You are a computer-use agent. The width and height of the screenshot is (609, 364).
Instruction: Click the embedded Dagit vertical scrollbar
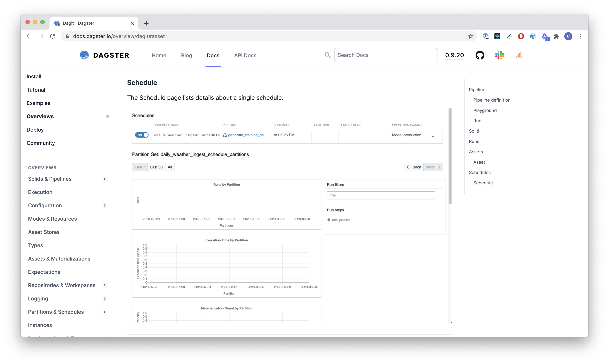point(450,156)
